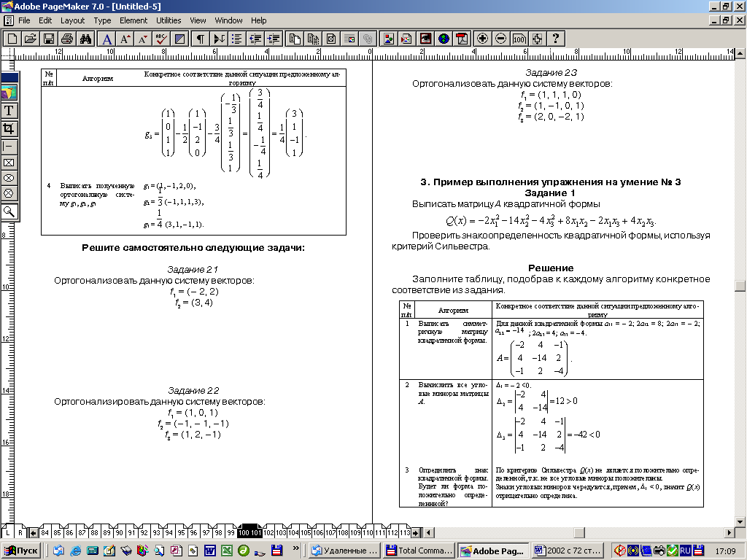Click the RU language indicator in tray
This screenshot has height=560, width=747.
click(686, 551)
